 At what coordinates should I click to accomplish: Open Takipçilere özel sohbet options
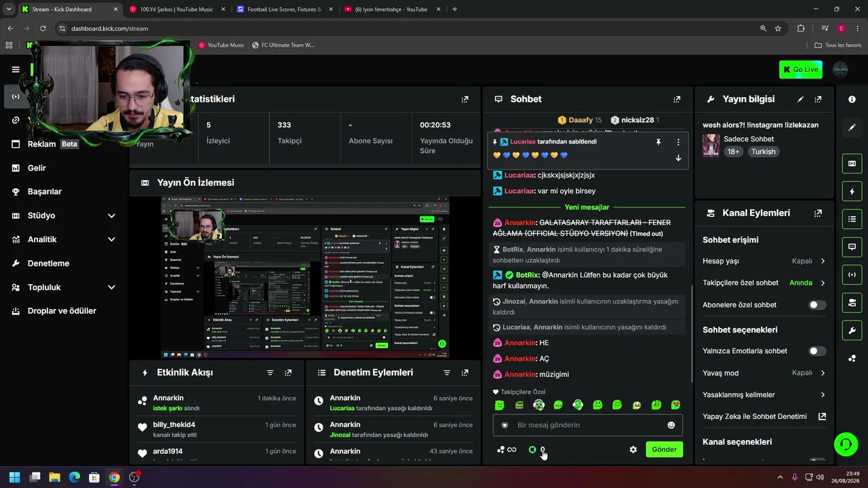(x=764, y=283)
